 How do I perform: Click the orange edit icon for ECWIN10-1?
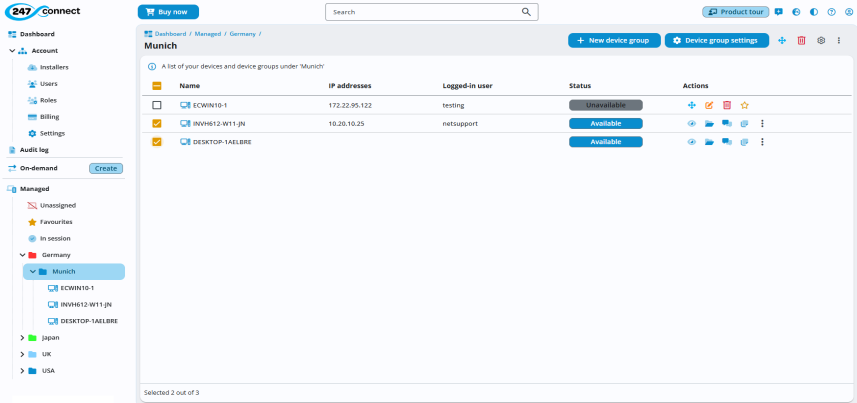click(709, 105)
